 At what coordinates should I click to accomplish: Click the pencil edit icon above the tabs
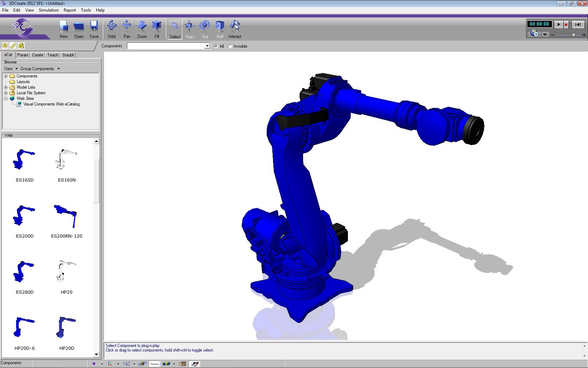[13, 46]
